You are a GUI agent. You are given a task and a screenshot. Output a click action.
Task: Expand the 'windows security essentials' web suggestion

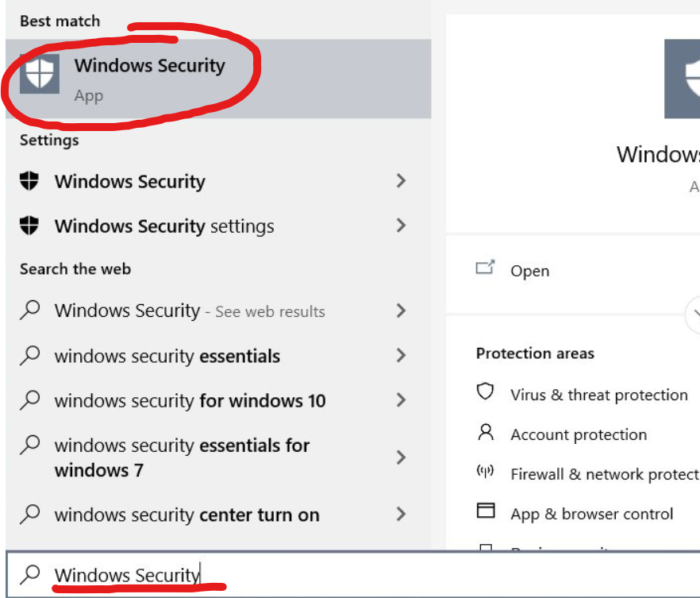pyautogui.click(x=401, y=356)
